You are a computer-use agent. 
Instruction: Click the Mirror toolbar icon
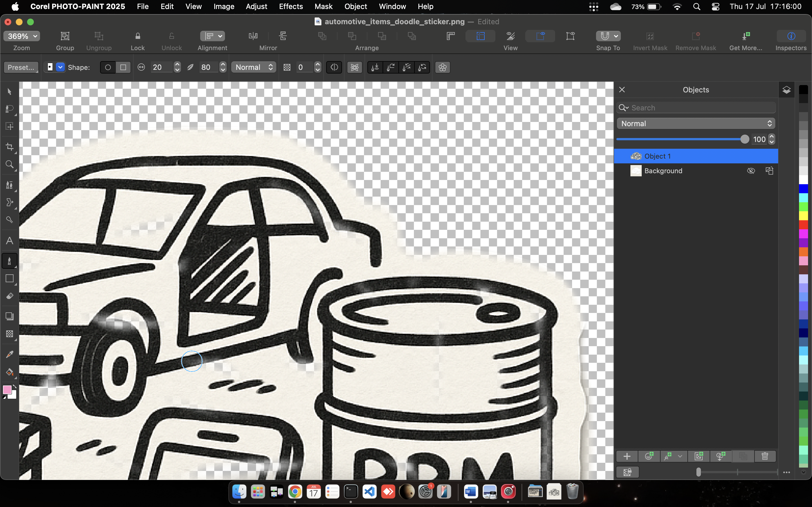click(x=253, y=36)
